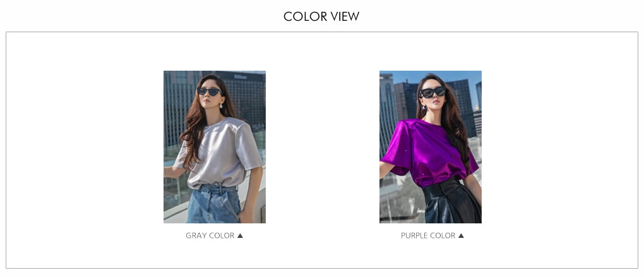Screen dimensions: 644x277
Task: Click the building sign behind gray top model
Action: tap(240, 77)
